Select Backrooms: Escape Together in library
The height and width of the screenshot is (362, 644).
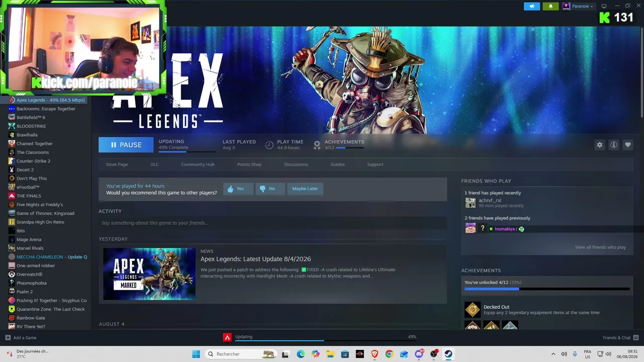46,109
